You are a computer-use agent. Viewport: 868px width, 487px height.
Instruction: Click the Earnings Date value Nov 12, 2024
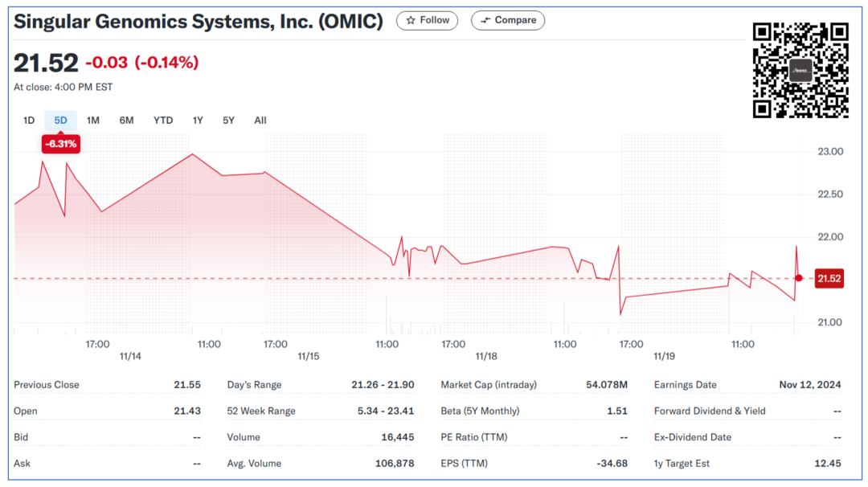[809, 385]
